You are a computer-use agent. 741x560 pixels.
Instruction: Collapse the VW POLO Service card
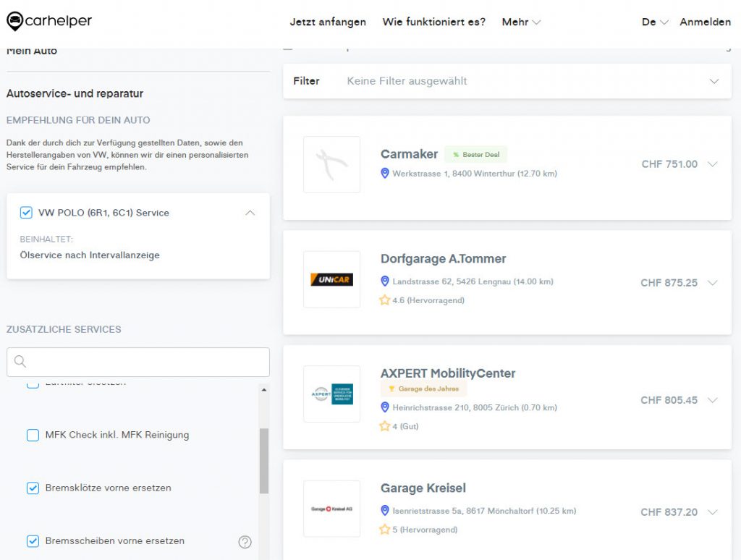click(x=250, y=213)
